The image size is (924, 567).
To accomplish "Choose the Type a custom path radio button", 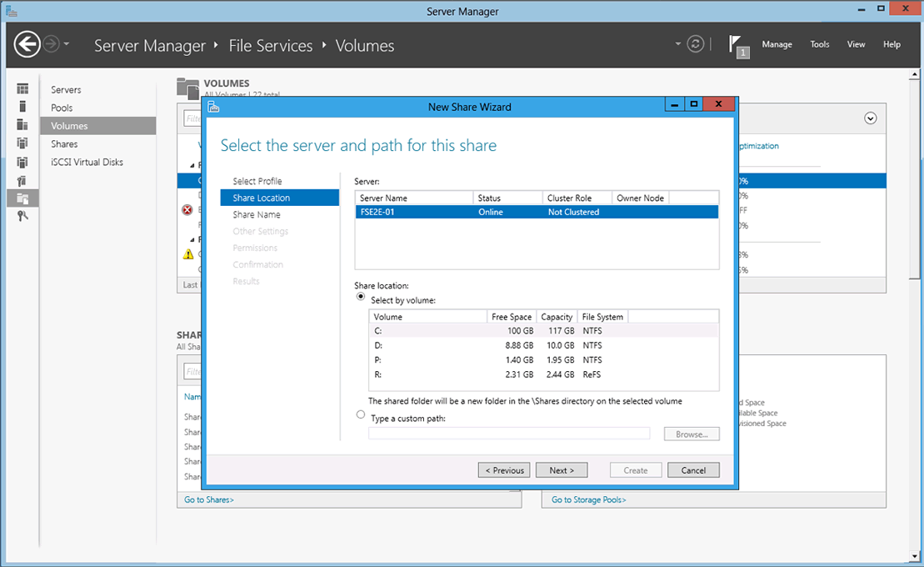I will point(361,414).
